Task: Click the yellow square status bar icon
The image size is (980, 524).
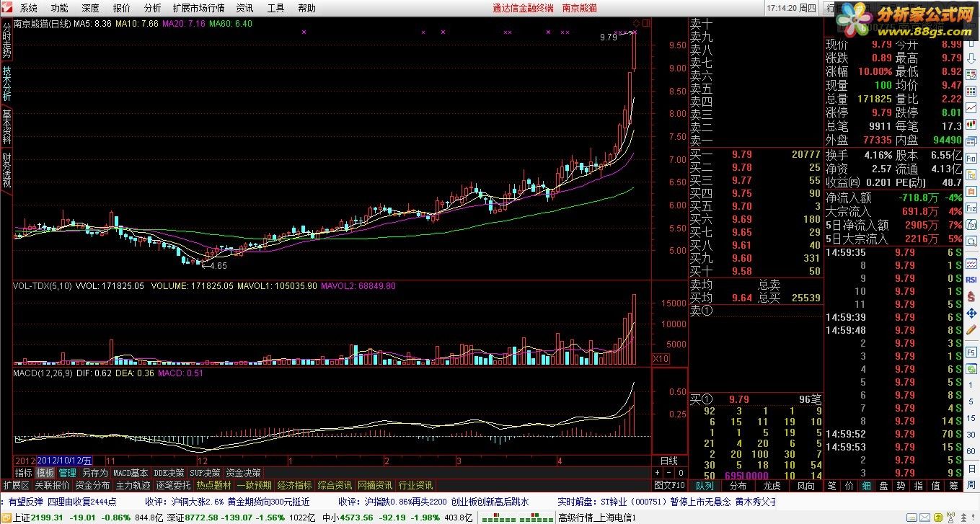Action: coord(938,518)
